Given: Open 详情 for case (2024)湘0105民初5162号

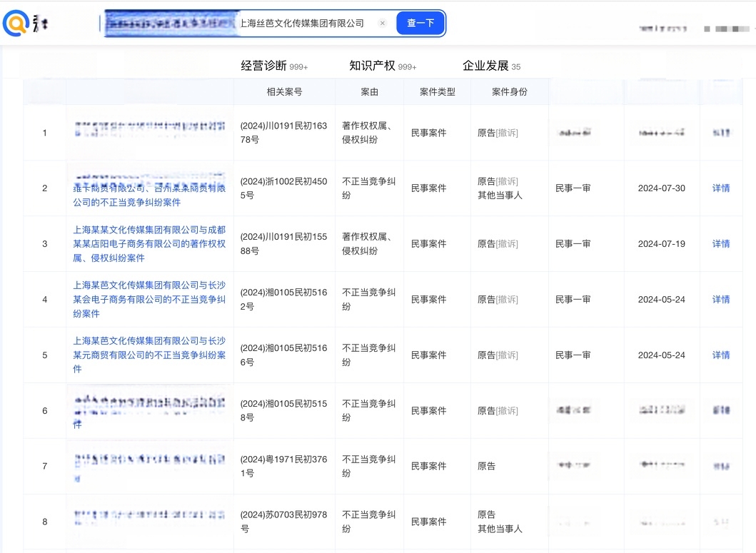Looking at the screenshot, I should click(721, 300).
